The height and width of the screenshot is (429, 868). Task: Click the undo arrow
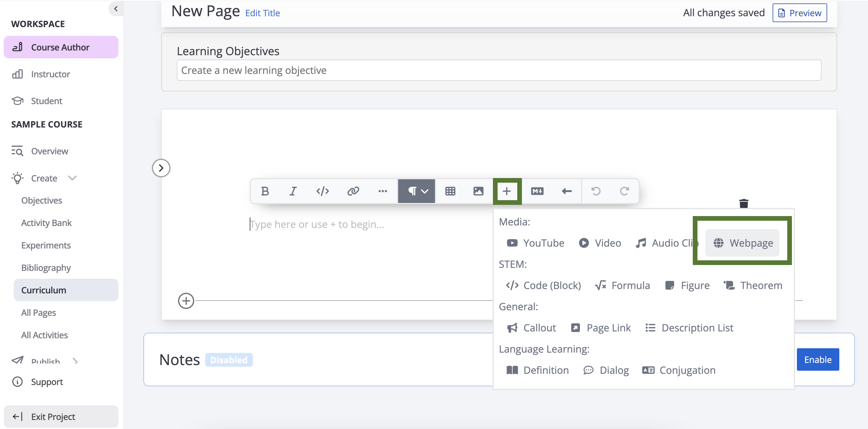(x=596, y=191)
